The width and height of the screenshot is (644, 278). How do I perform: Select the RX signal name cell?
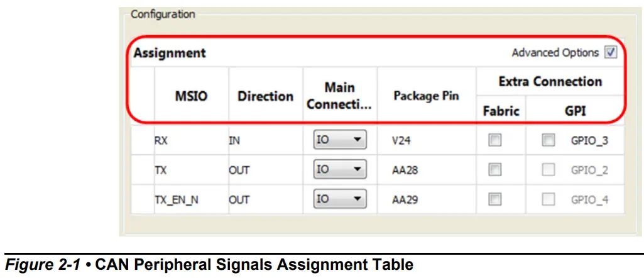tap(161, 141)
